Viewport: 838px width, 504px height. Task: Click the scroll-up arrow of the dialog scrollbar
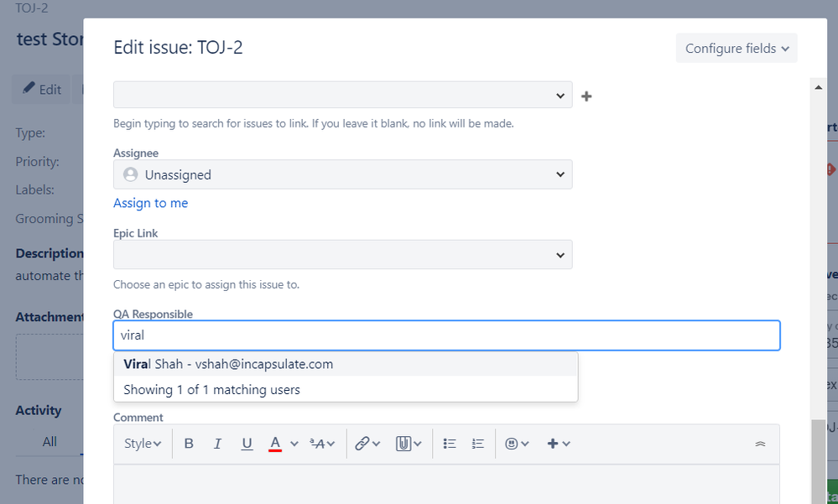tap(818, 87)
